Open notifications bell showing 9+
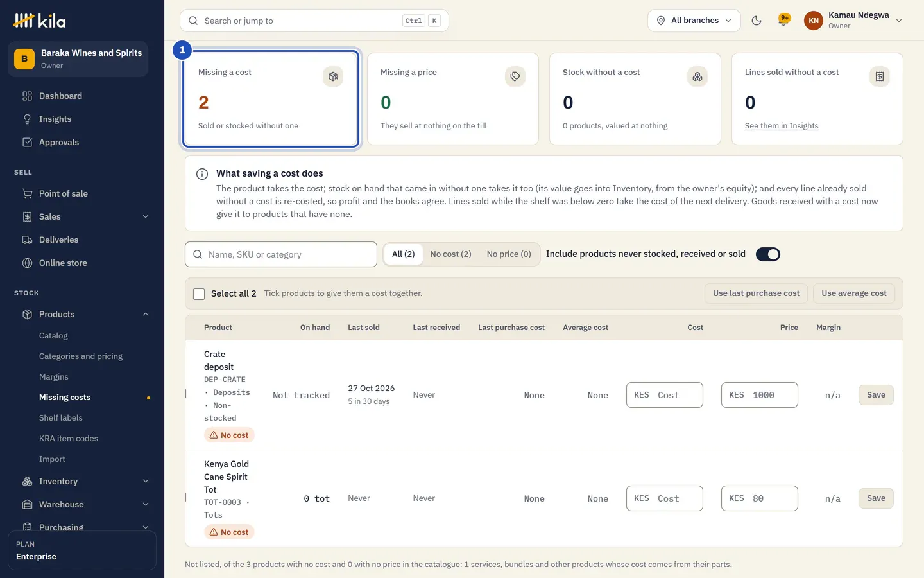924x578 pixels. 783,20
